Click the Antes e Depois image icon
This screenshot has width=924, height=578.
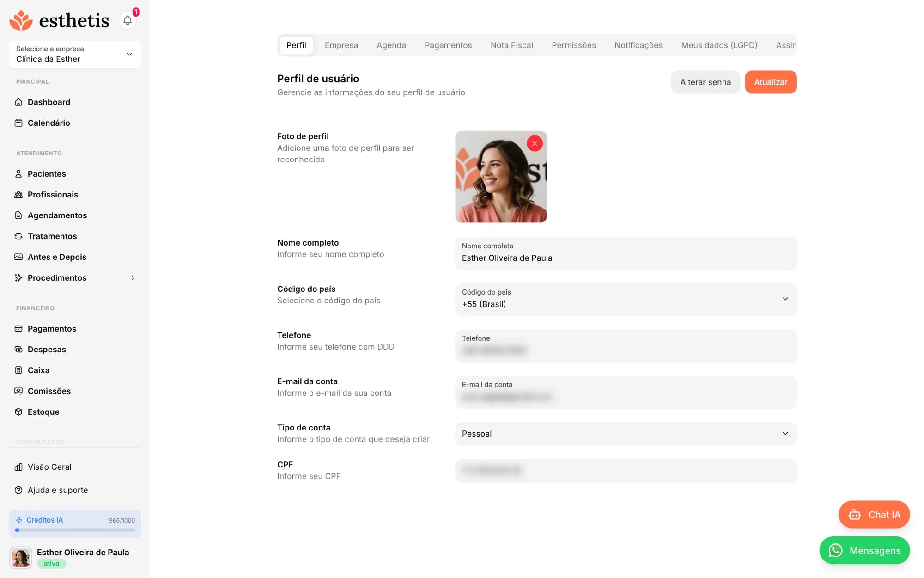(x=18, y=257)
